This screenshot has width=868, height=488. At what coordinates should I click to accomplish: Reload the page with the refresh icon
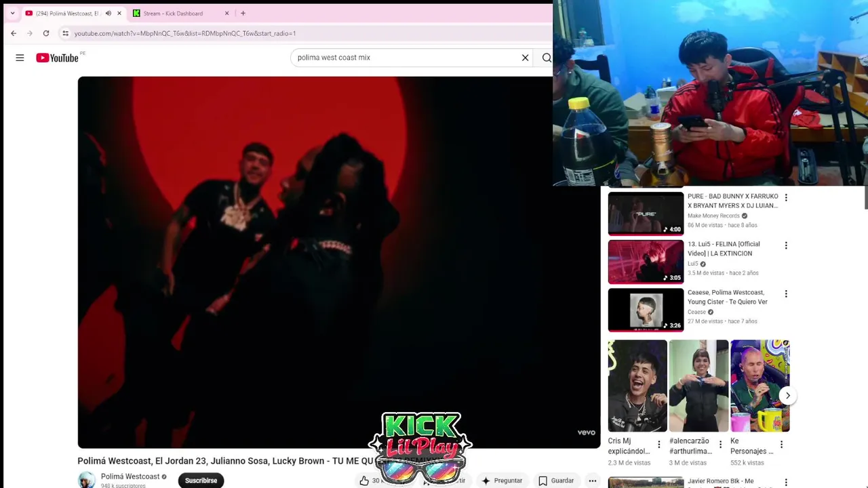tap(46, 33)
